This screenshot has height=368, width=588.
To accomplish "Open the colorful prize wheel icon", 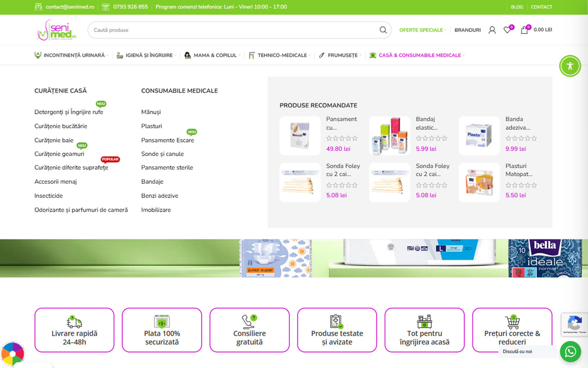I will coord(12,354).
